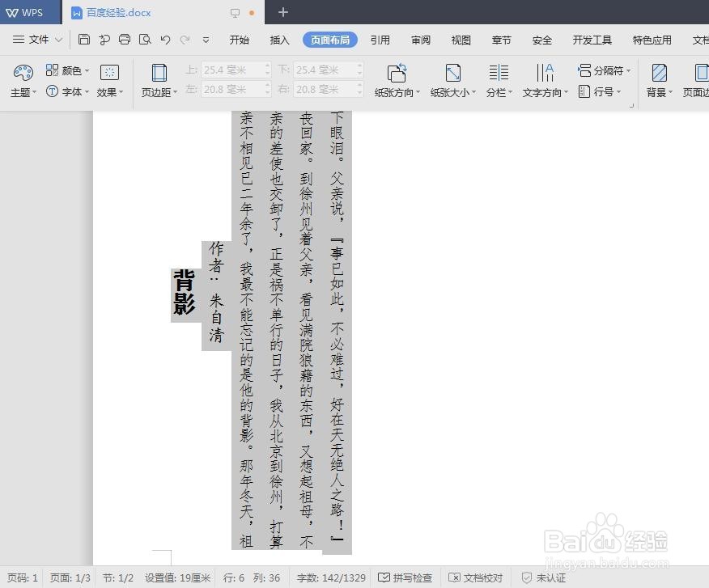Screen dimensions: 709x588
Task: Click the 背影 title text in document
Action: click(x=185, y=292)
